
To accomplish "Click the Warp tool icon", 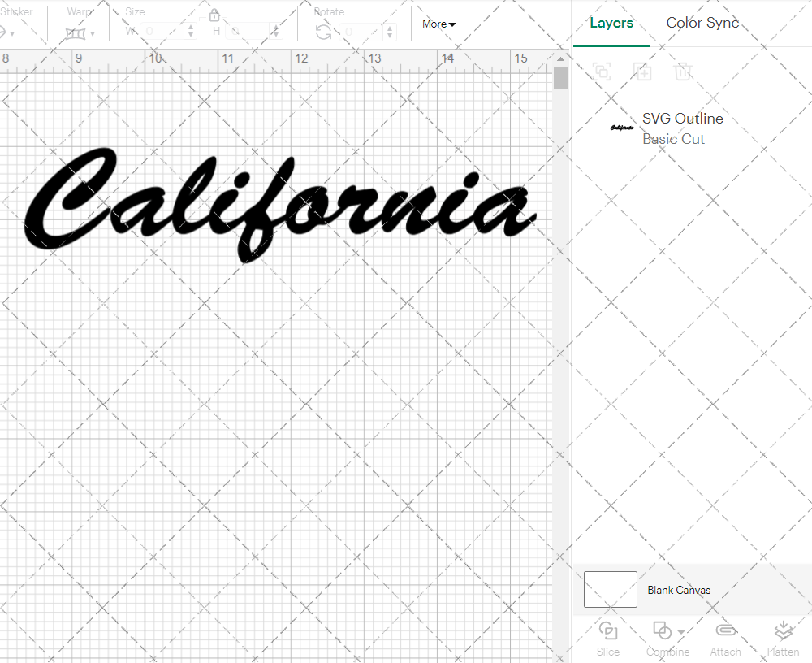I will point(77,32).
